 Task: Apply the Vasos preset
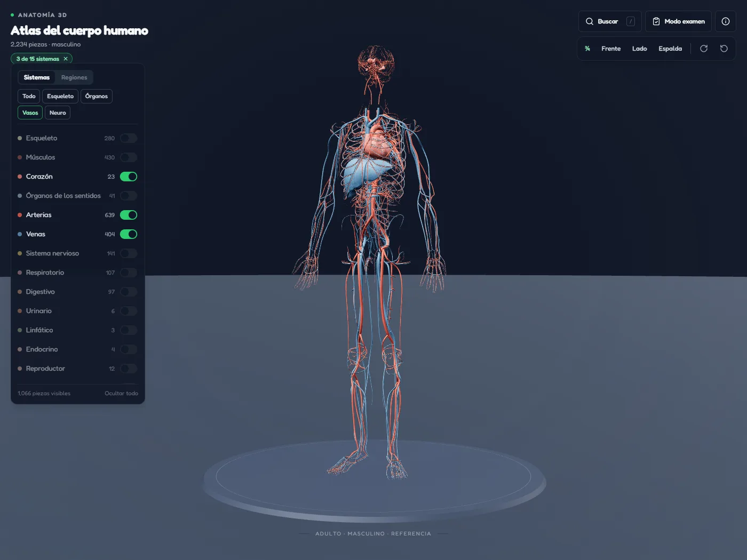30,113
